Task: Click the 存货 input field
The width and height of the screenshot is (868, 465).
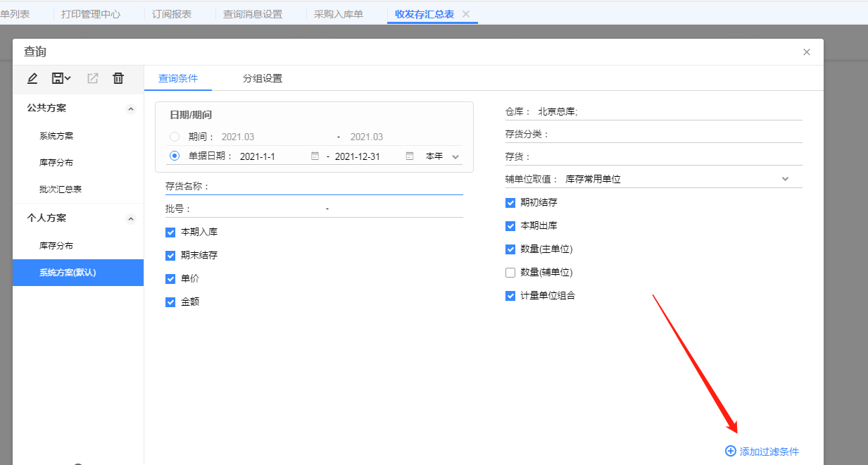Action: [669, 156]
